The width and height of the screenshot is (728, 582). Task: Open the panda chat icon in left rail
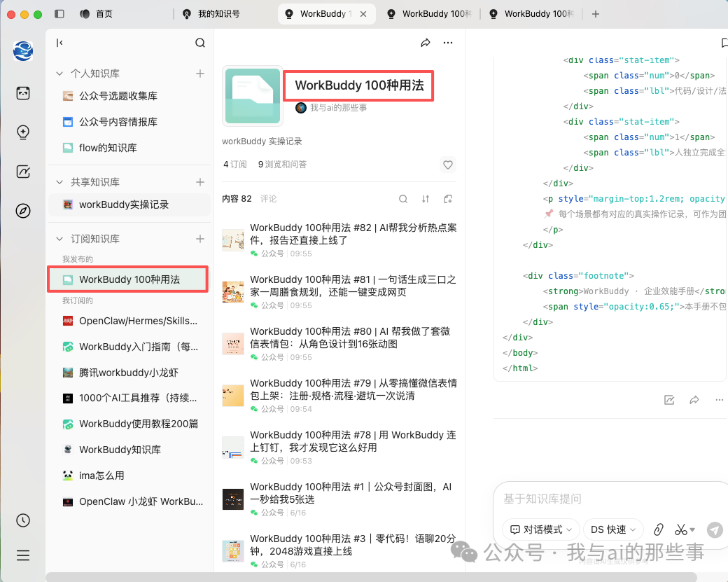[x=22, y=93]
